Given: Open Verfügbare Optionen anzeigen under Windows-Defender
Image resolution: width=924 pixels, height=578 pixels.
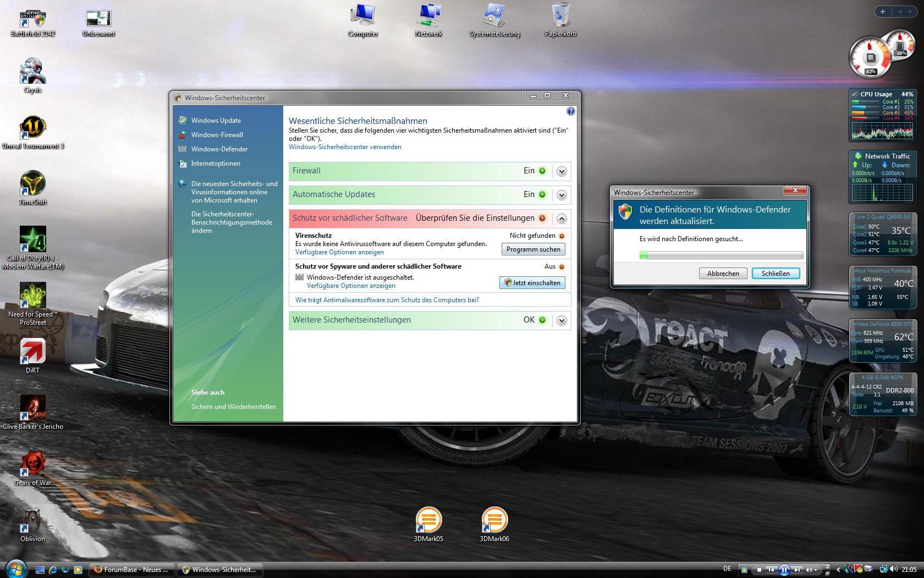Looking at the screenshot, I should coord(351,286).
